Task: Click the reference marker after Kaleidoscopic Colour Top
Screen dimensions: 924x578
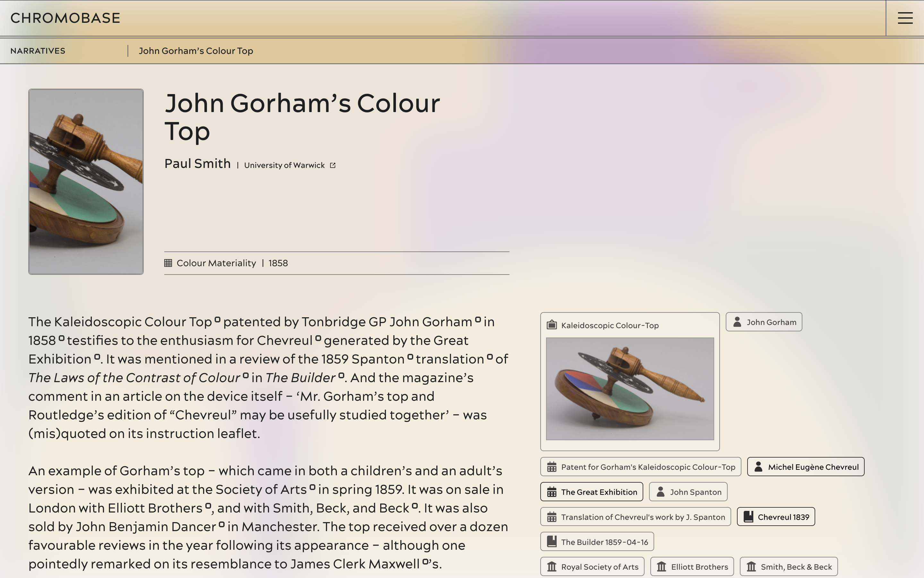Action: pyautogui.click(x=217, y=319)
